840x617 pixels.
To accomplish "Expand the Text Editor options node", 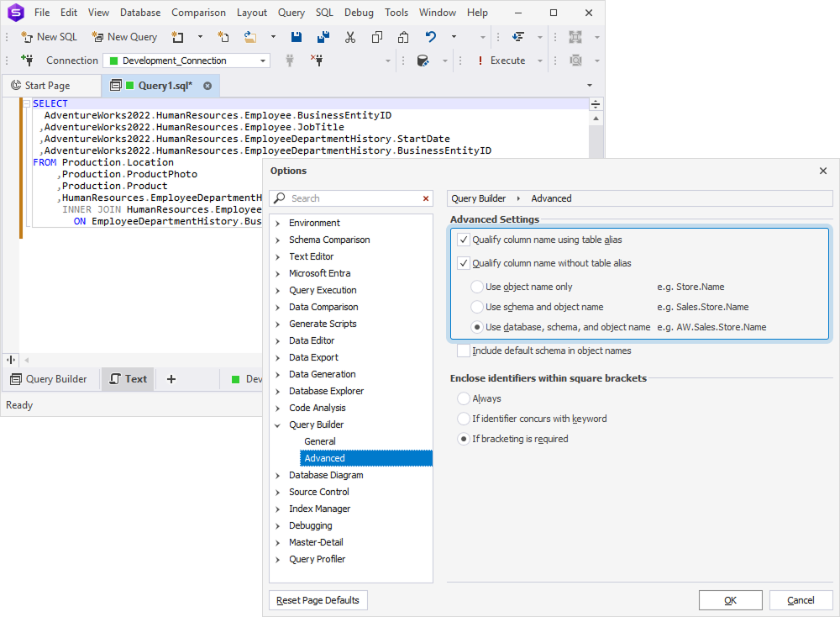I will (277, 256).
